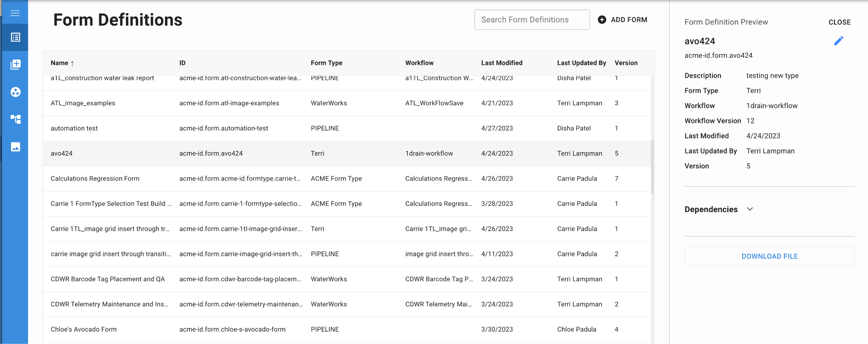The height and width of the screenshot is (344, 868).
Task: Click the add library sidebar icon
Action: (15, 64)
